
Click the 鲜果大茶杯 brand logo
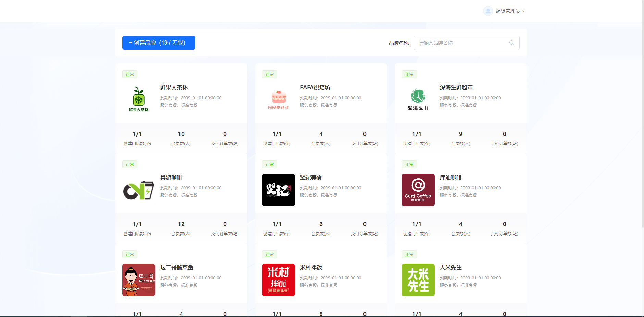(x=139, y=100)
